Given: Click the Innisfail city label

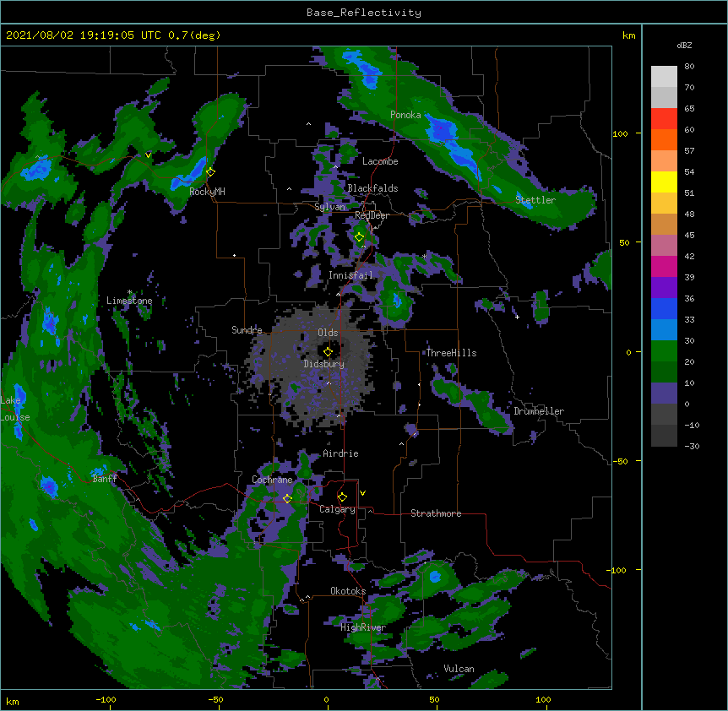Looking at the screenshot, I should point(350,275).
